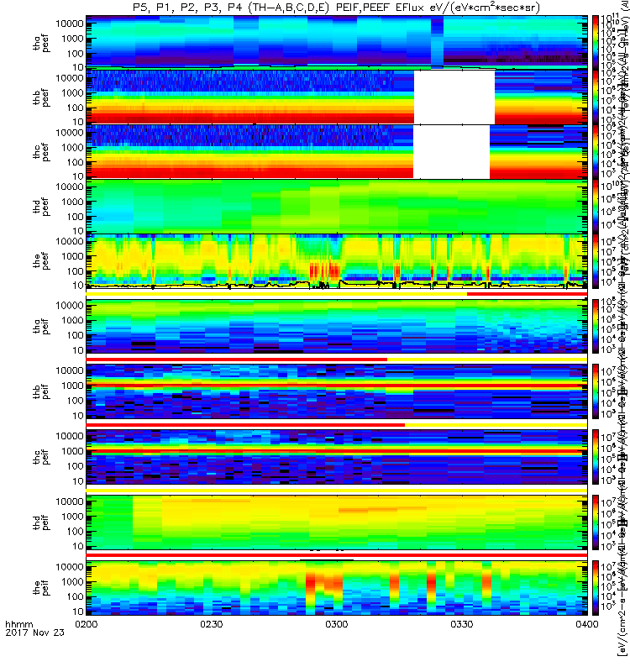Click the red segment of bar above thc peif
Screen dimensions: 630x672
pos(245,425)
